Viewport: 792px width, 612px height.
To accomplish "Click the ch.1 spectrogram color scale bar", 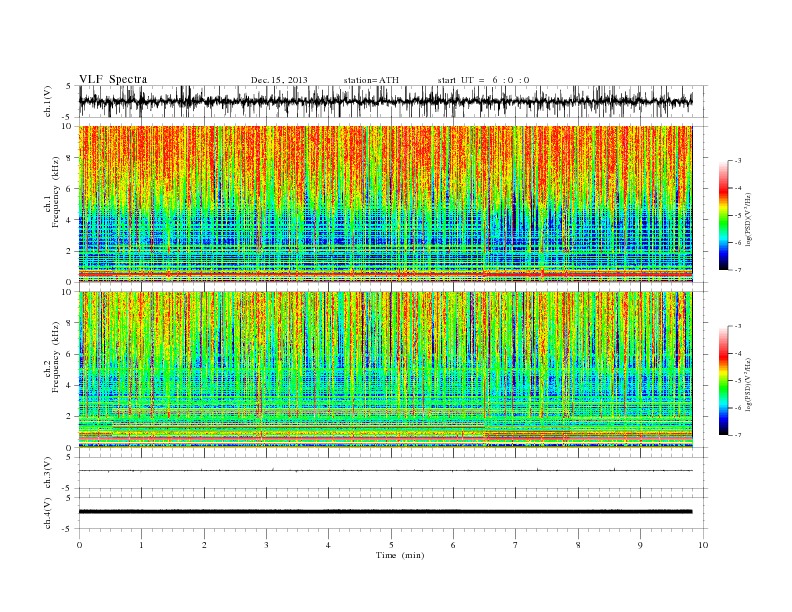I will [724, 215].
